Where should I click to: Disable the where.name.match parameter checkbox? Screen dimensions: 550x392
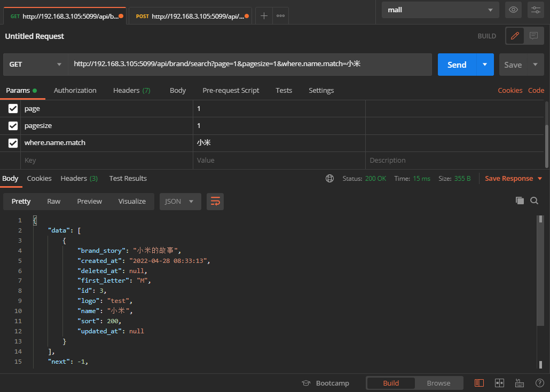(13, 143)
